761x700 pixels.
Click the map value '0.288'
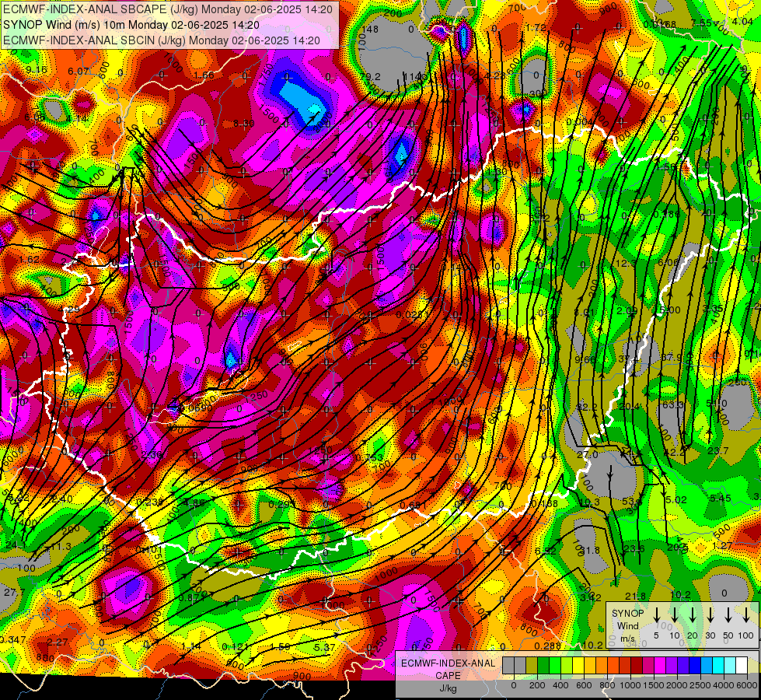547,646
